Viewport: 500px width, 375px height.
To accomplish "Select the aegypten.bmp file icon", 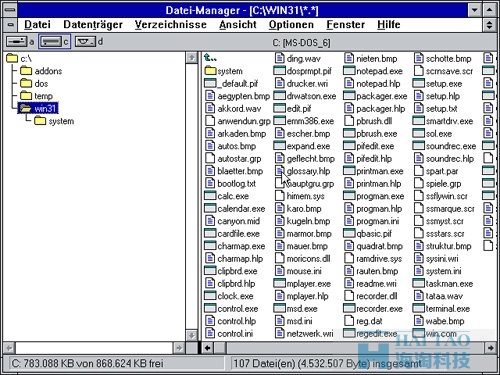I will [x=210, y=96].
